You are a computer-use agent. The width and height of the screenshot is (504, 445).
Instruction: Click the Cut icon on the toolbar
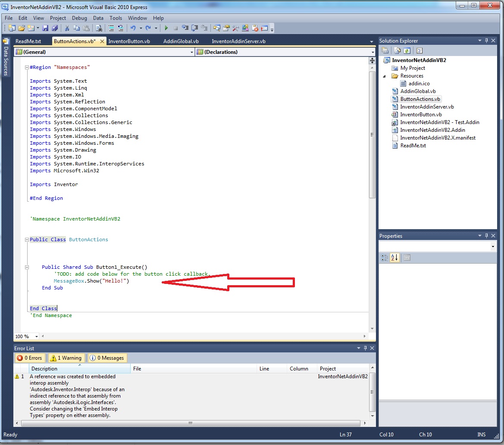pyautogui.click(x=68, y=28)
